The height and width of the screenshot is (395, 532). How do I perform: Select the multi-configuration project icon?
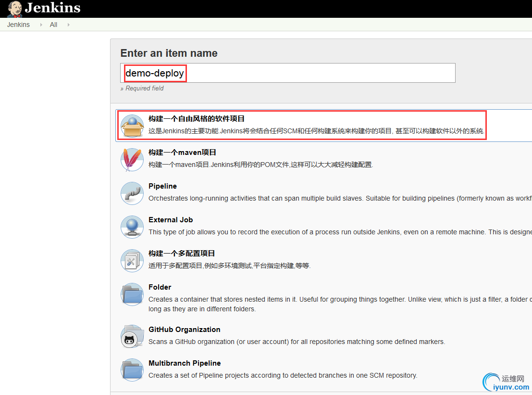tap(132, 260)
